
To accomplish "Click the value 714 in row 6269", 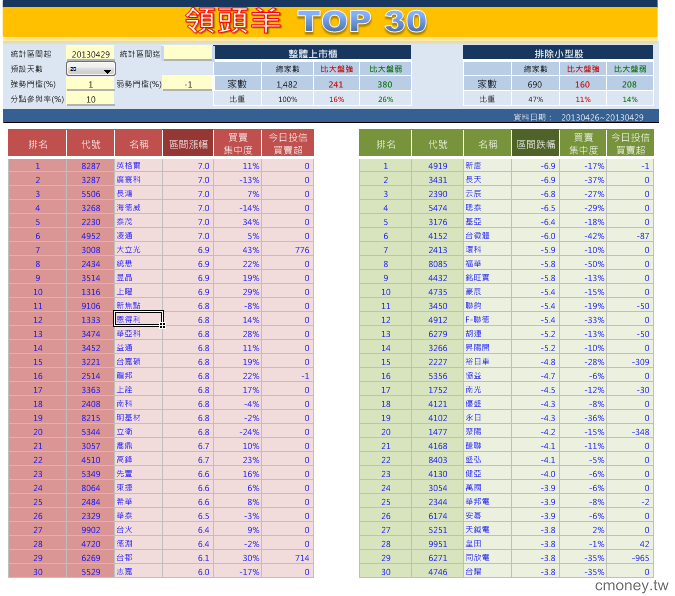I will 288,558.
